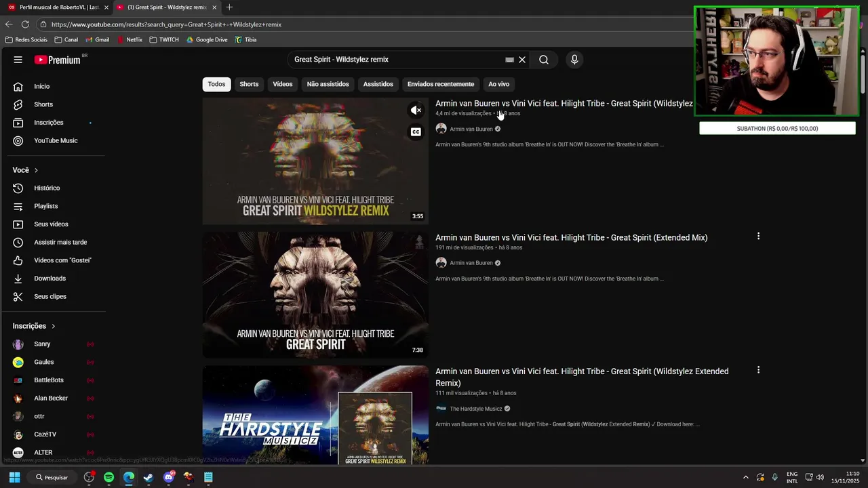
Task: Open Histórico in the sidebar
Action: point(47,188)
